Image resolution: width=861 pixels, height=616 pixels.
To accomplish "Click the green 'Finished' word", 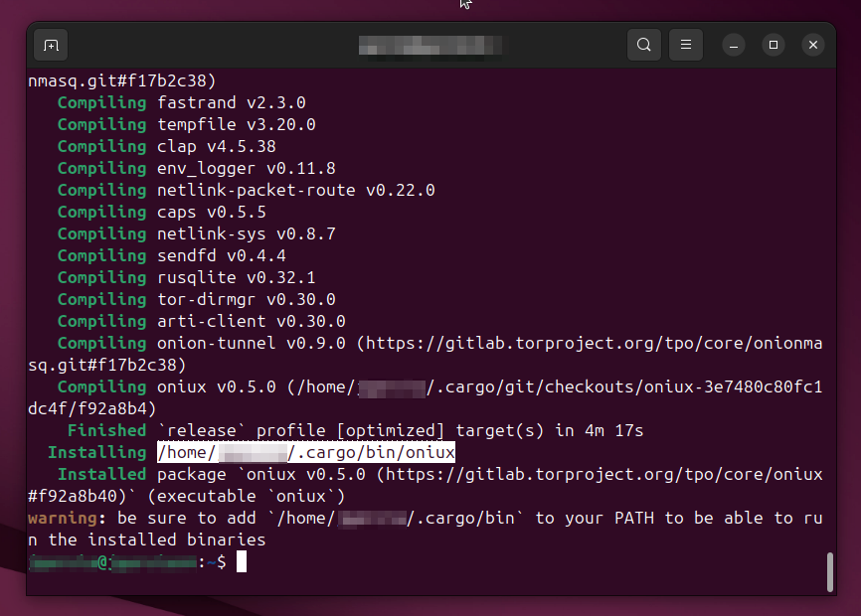I will tap(106, 430).
